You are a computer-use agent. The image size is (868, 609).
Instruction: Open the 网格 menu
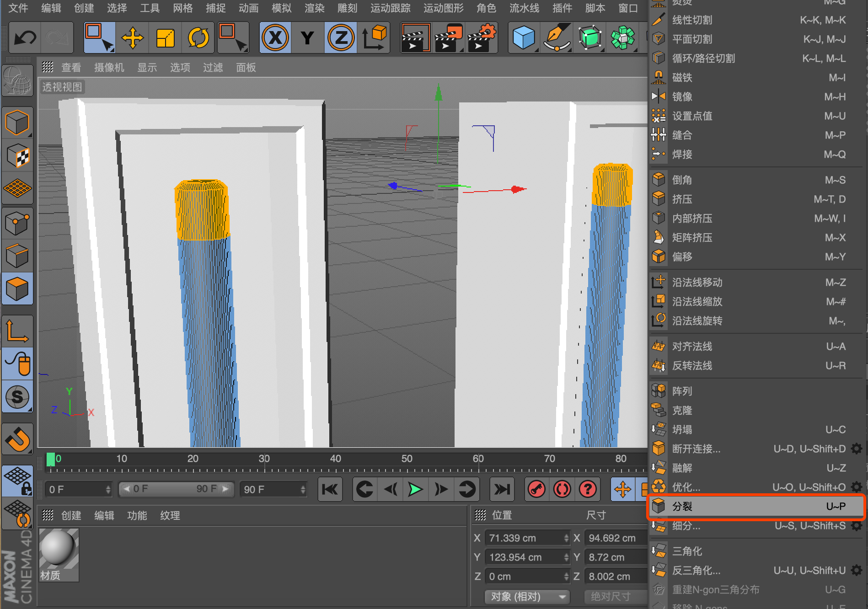click(x=183, y=8)
